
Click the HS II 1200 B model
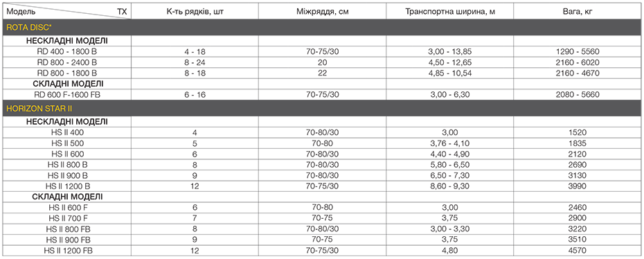pyautogui.click(x=67, y=186)
